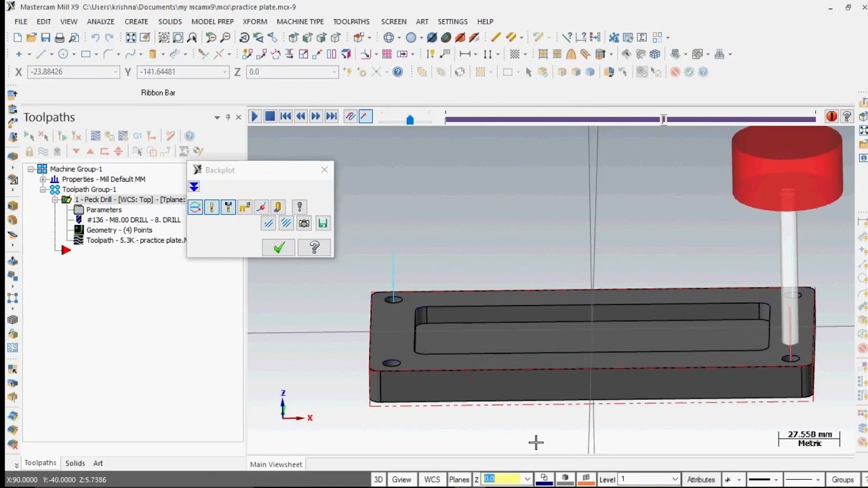The height and width of the screenshot is (488, 868).
Task: Toggle Quick verify shading in Backplot dialog
Action: tap(277, 207)
